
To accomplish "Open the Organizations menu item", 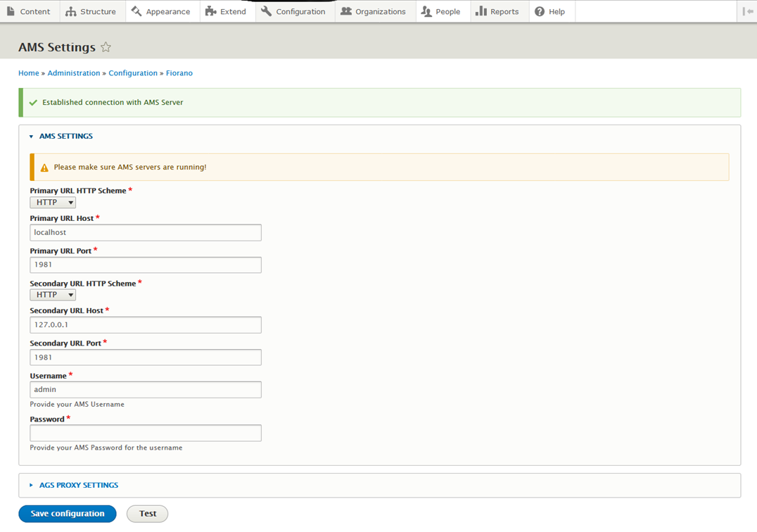I will pyautogui.click(x=374, y=11).
